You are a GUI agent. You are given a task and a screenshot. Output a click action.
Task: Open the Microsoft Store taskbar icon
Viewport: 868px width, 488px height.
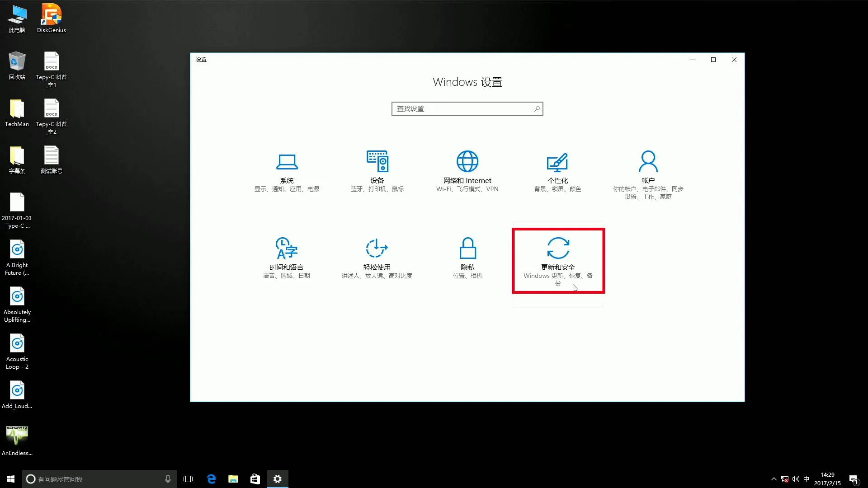click(x=255, y=479)
